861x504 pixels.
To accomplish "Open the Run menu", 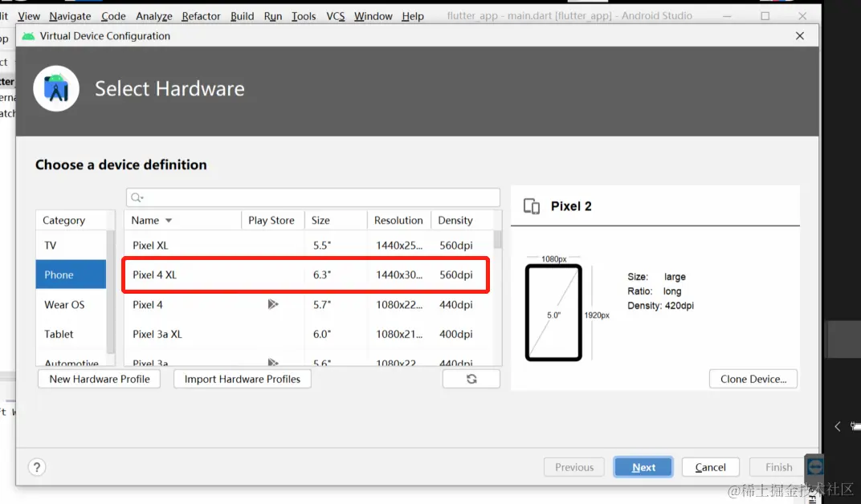I will coord(273,16).
